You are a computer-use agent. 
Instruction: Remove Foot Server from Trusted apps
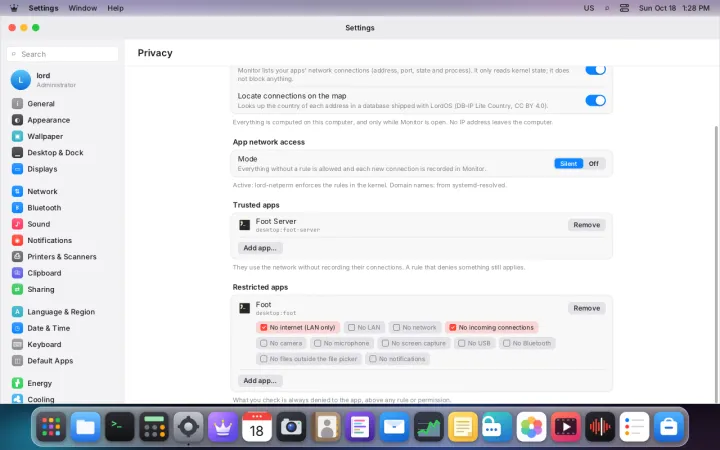pos(586,225)
